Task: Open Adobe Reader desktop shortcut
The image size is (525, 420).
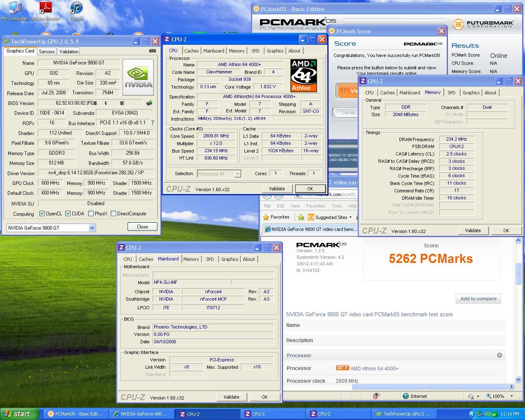Action: tap(46, 12)
